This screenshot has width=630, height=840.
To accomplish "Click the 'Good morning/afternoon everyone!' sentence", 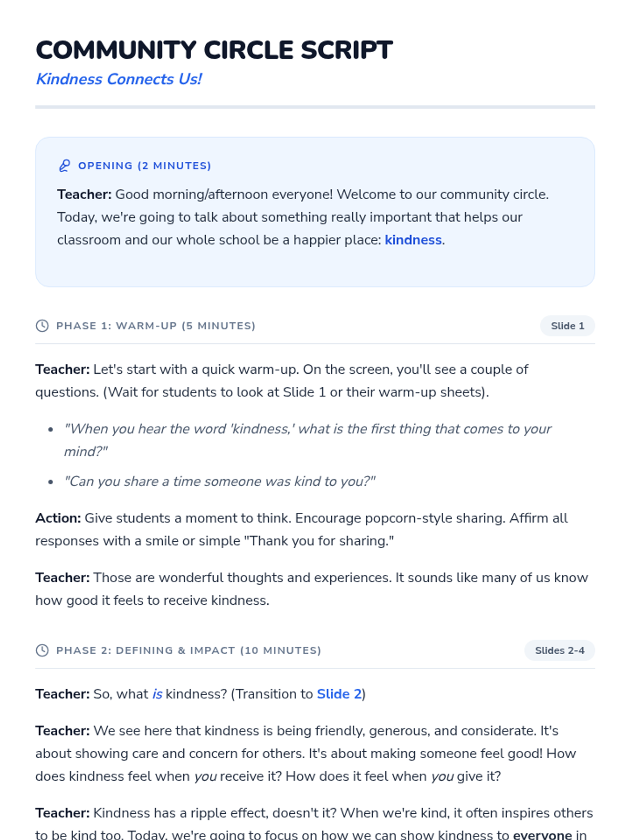I will 224,195.
